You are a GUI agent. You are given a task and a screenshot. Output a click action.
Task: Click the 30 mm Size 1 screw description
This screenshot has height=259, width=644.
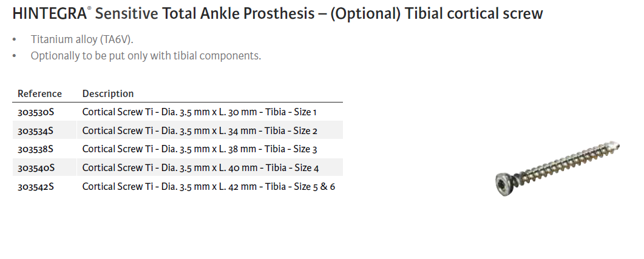200,112
